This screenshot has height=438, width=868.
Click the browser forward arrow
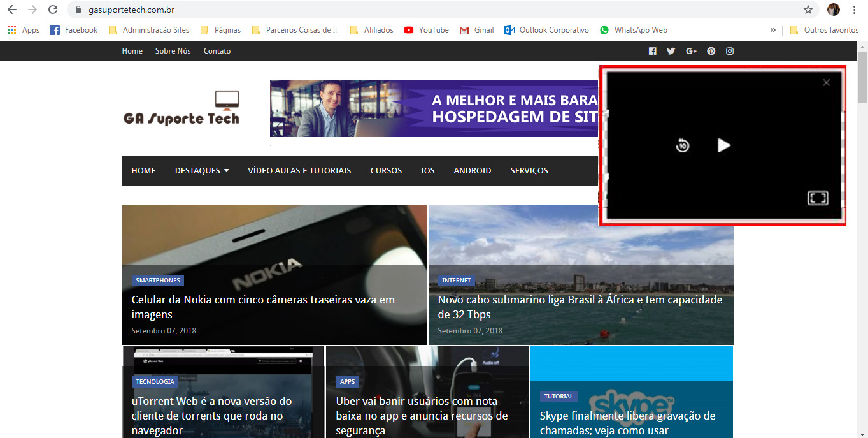32,10
